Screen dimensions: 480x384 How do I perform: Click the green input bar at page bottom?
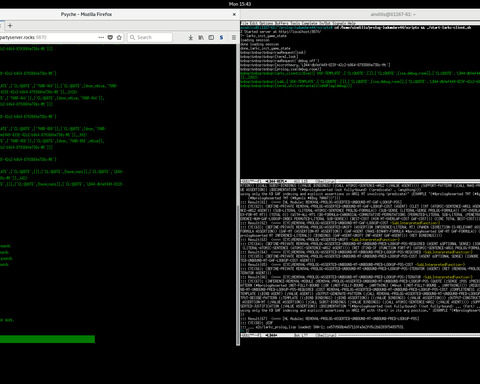[x=47, y=339]
